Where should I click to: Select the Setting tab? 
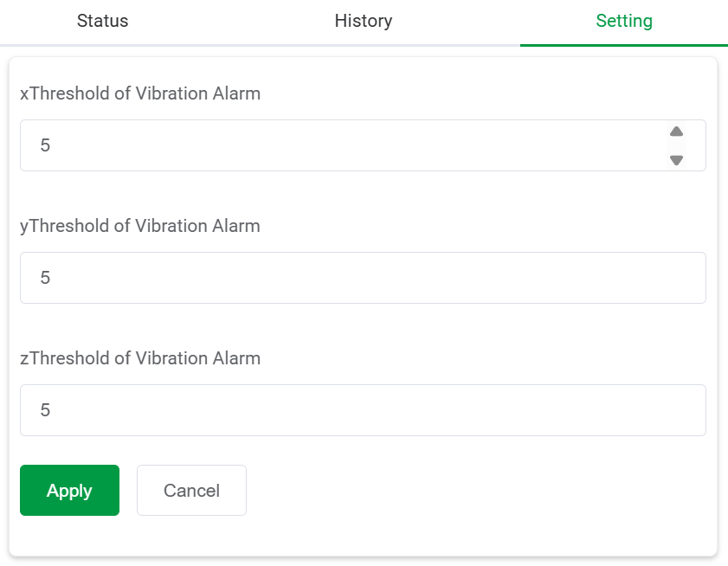[624, 21]
